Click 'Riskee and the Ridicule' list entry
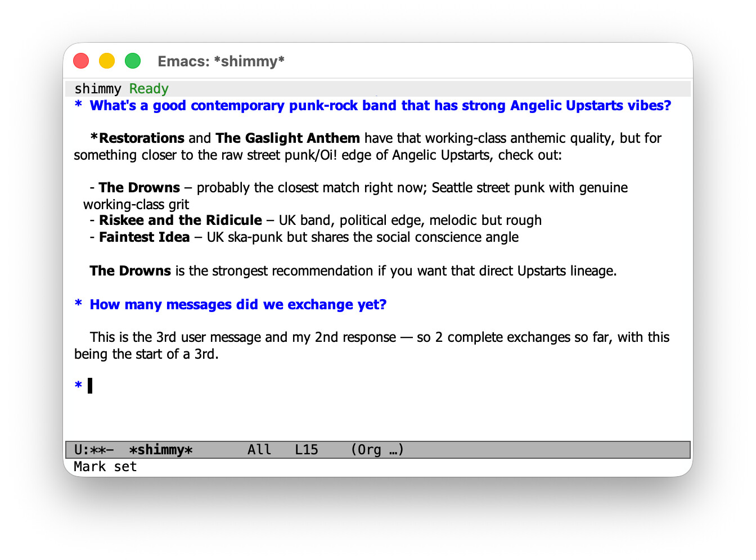This screenshot has width=756, height=560. (x=180, y=220)
